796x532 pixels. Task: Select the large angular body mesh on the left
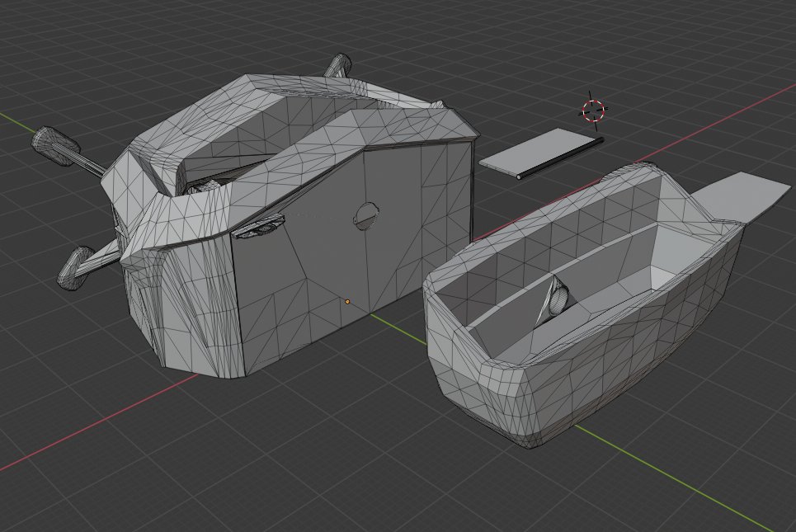(299, 228)
